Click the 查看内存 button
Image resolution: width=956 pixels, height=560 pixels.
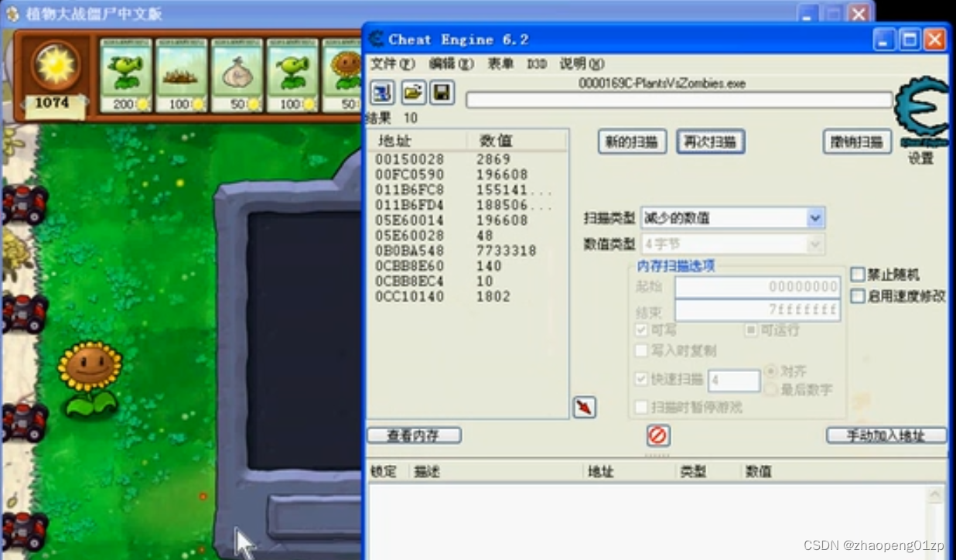(414, 435)
